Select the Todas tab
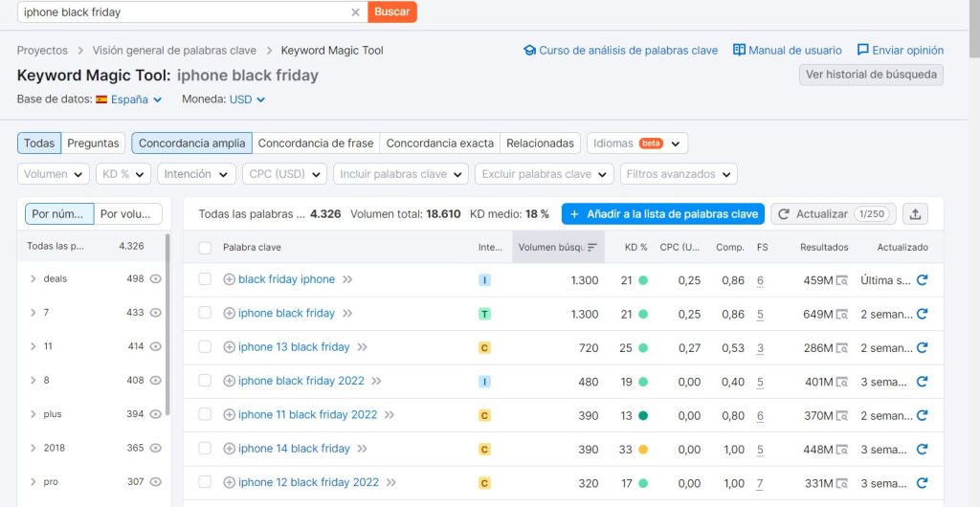The image size is (980, 507). [x=39, y=143]
